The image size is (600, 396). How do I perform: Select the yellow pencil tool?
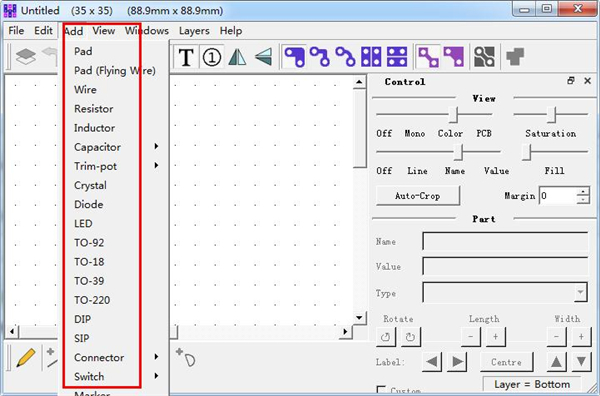coord(26,358)
